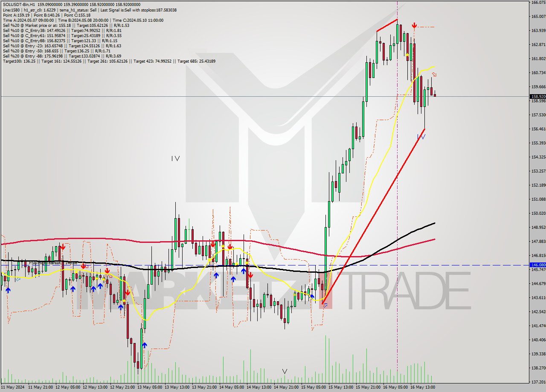Image resolution: width=546 pixels, height=392 pixels.
Task: Click the FSB-HighToBreak 146.08 label
Action: click(53, 262)
